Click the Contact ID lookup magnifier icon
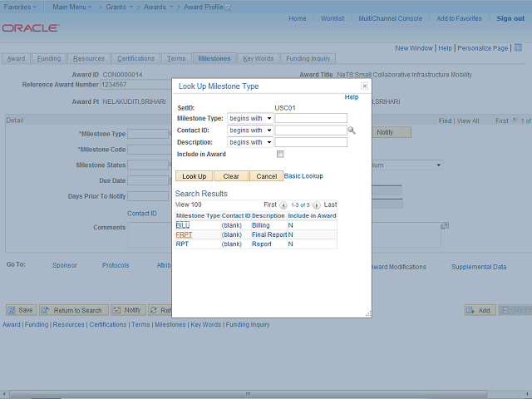 [x=352, y=131]
